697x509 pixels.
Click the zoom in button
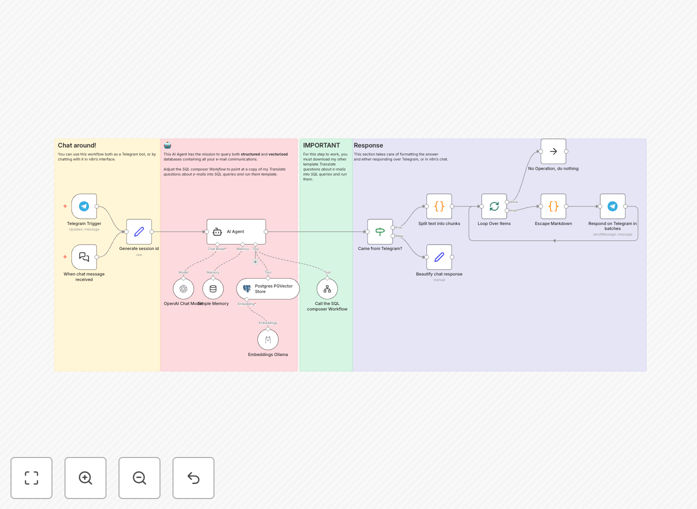pos(85,478)
